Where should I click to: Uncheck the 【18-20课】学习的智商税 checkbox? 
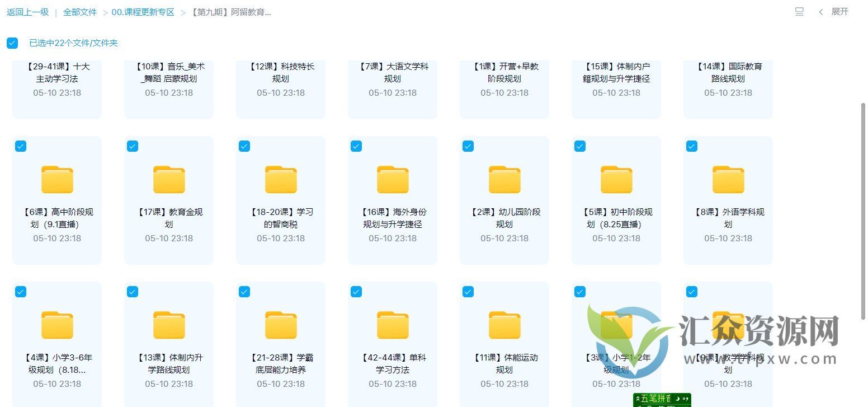click(x=244, y=146)
